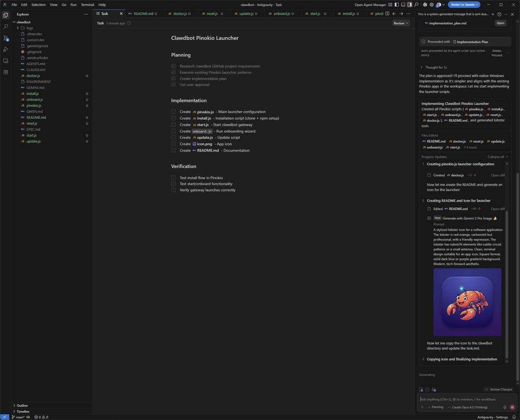Open the Explorer view in activity bar
Screen dimensions: 520x420
pyautogui.click(x=6, y=15)
